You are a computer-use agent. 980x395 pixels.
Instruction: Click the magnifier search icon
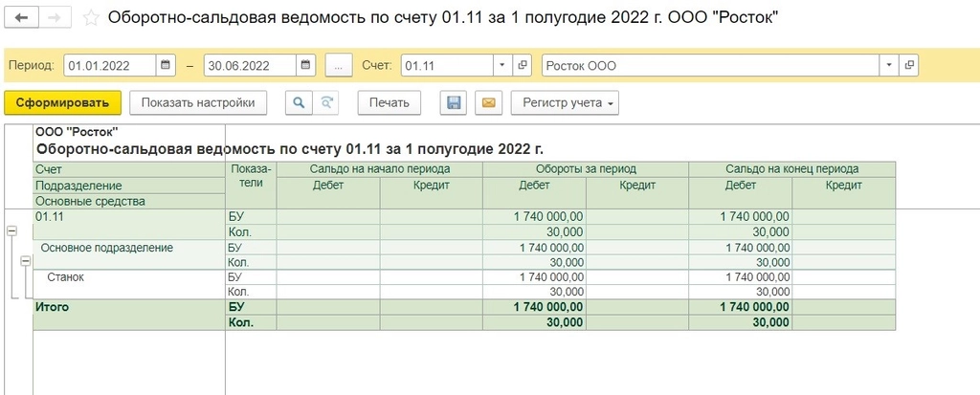tap(299, 102)
